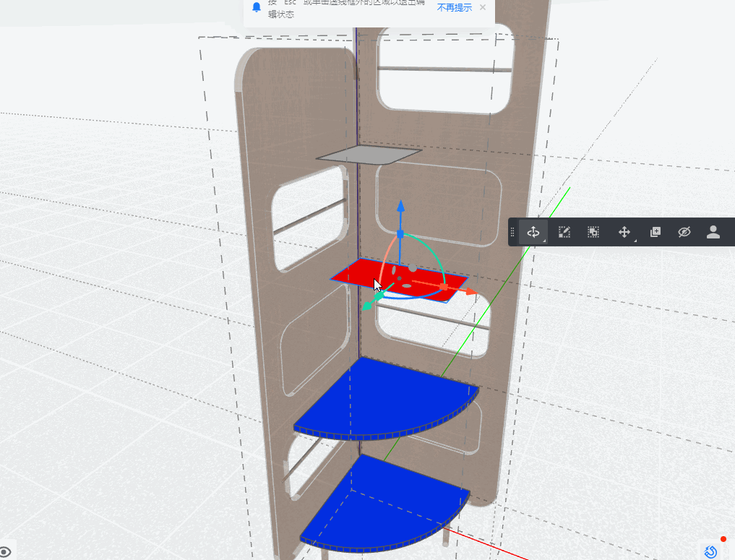The width and height of the screenshot is (735, 560).
Task: Grab the toolbar's dotted drag handle
Action: pyautogui.click(x=513, y=232)
